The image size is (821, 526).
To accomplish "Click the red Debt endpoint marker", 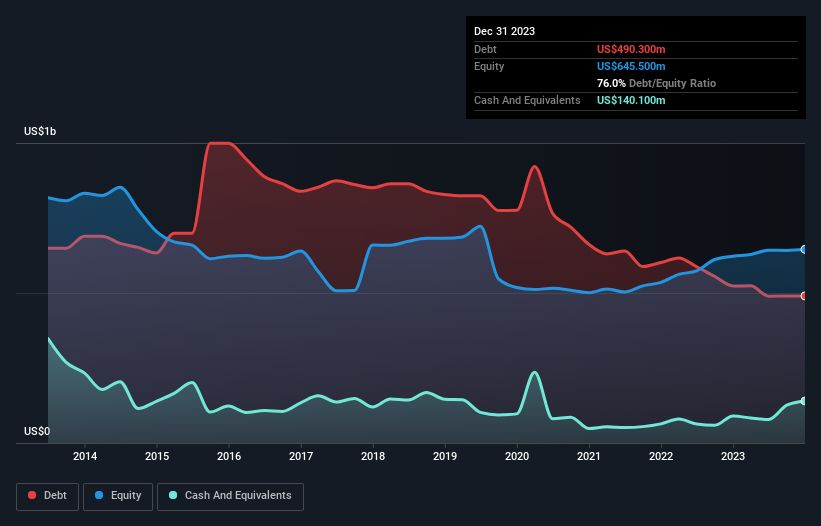I will tap(804, 296).
